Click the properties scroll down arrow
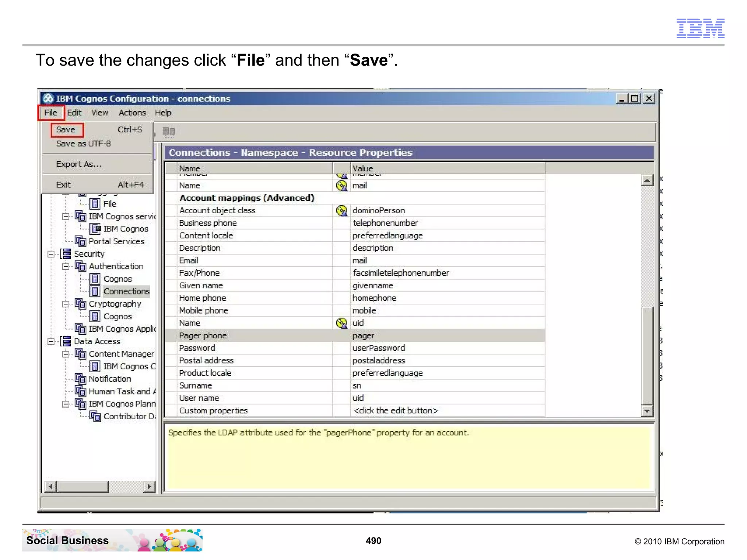 (x=647, y=411)
